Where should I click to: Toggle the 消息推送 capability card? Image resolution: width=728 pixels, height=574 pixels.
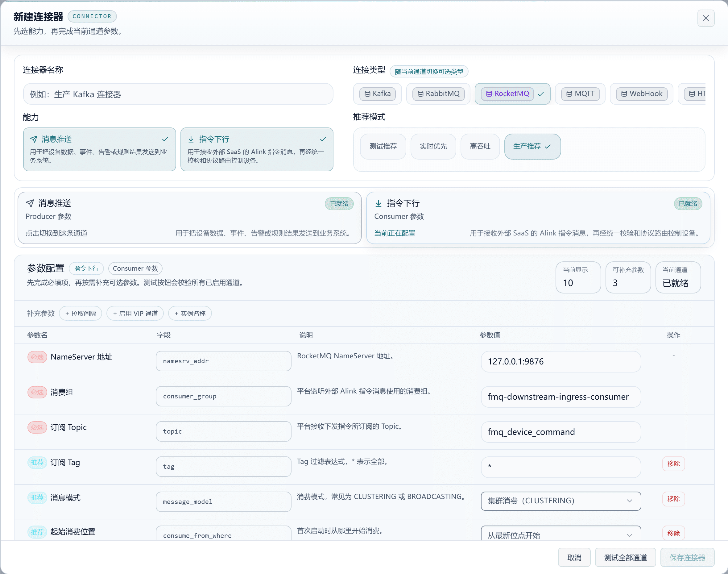click(x=99, y=149)
